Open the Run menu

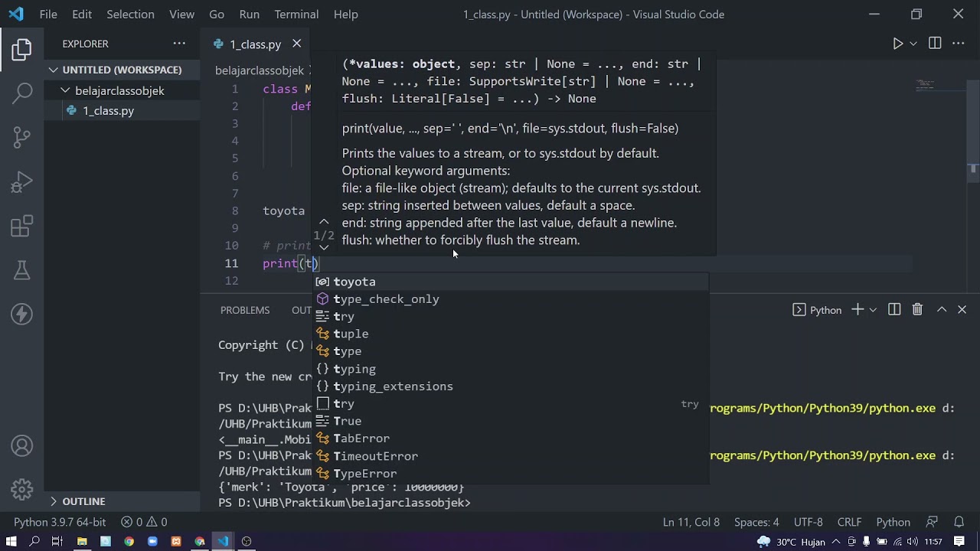click(x=250, y=14)
